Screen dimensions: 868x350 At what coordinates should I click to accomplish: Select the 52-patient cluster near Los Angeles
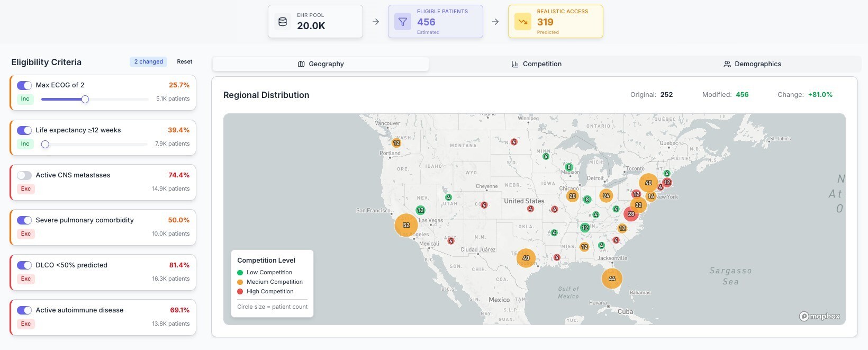(406, 225)
